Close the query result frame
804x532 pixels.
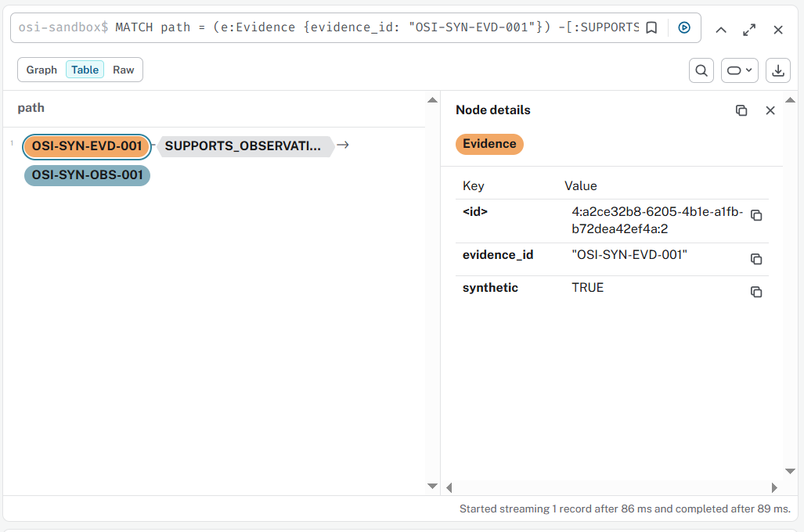click(x=778, y=30)
